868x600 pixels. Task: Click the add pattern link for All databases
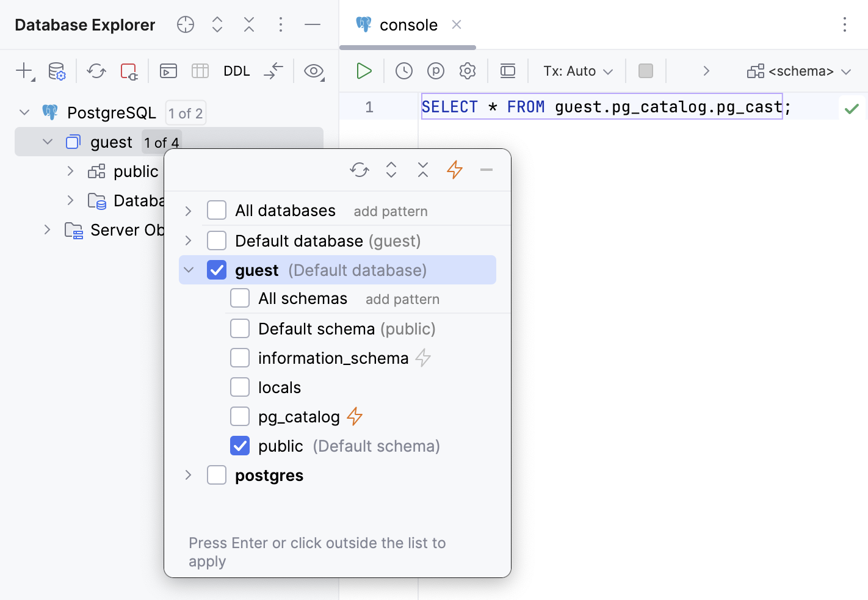tap(390, 211)
